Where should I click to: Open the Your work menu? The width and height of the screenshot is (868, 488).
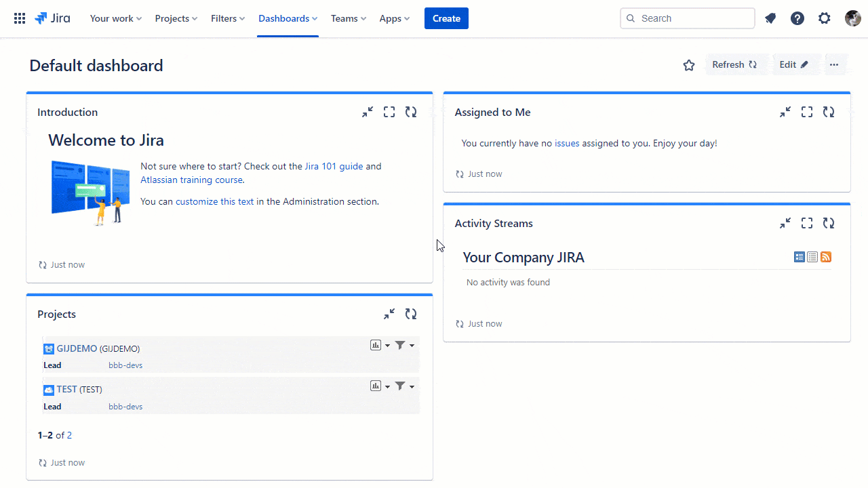(x=116, y=18)
